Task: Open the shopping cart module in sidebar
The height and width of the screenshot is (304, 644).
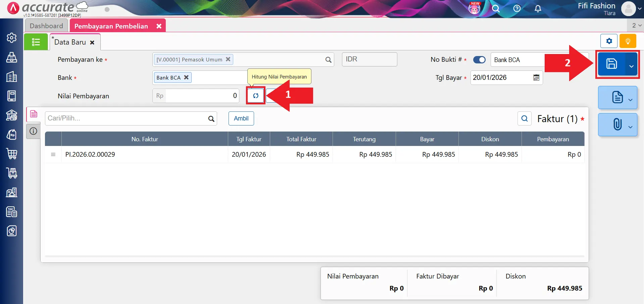Action: 12,154
